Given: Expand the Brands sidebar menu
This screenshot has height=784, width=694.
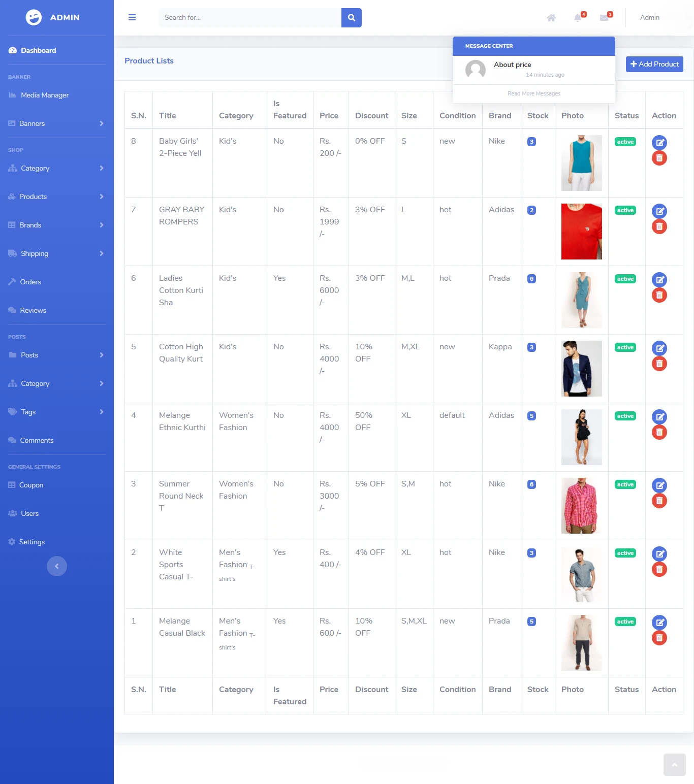Looking at the screenshot, I should pyautogui.click(x=30, y=225).
